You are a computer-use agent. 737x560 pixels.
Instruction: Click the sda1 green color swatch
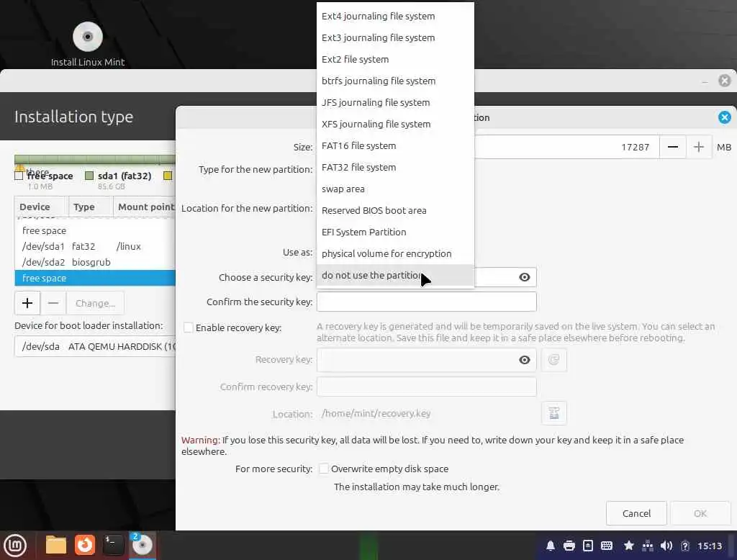89,176
